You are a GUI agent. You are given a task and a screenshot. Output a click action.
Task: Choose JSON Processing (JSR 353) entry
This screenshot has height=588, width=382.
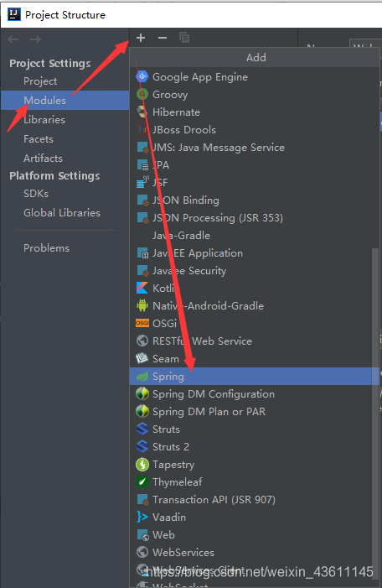pyautogui.click(x=217, y=218)
